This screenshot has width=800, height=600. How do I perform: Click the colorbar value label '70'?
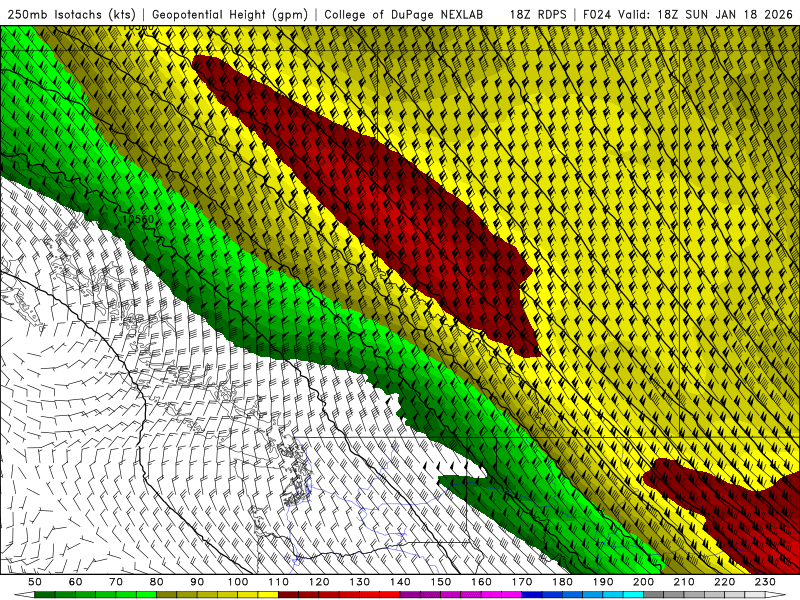pyautogui.click(x=116, y=582)
